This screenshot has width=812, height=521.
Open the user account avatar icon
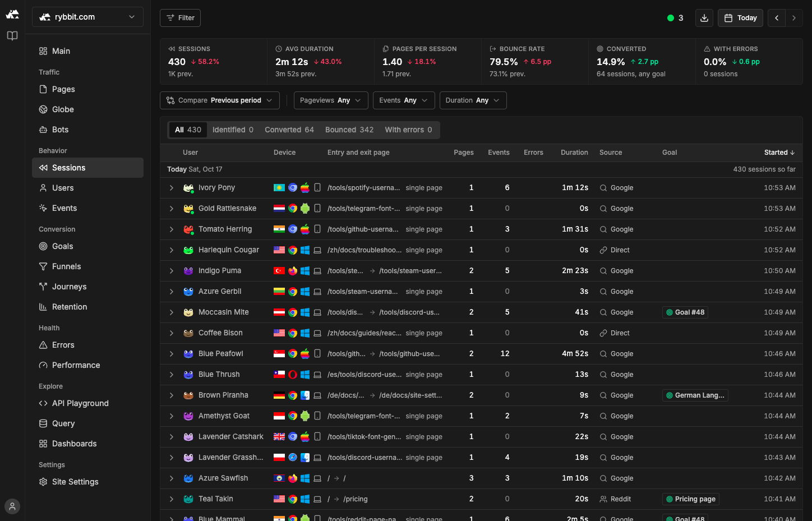coord(12,506)
